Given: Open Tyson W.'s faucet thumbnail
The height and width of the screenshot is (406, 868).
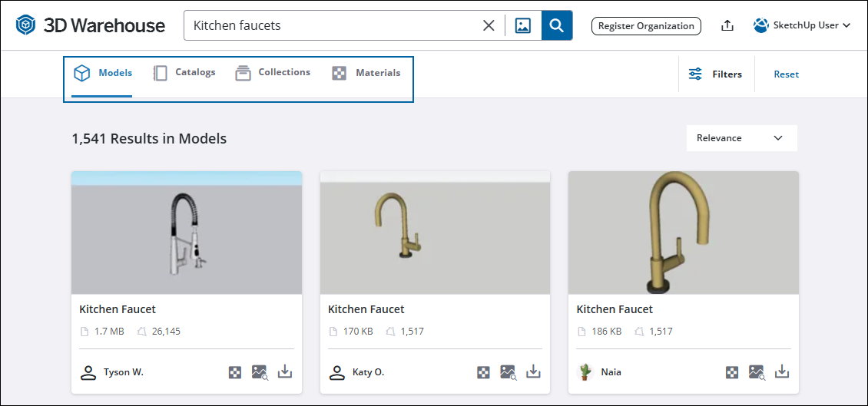Looking at the screenshot, I should pos(187,233).
